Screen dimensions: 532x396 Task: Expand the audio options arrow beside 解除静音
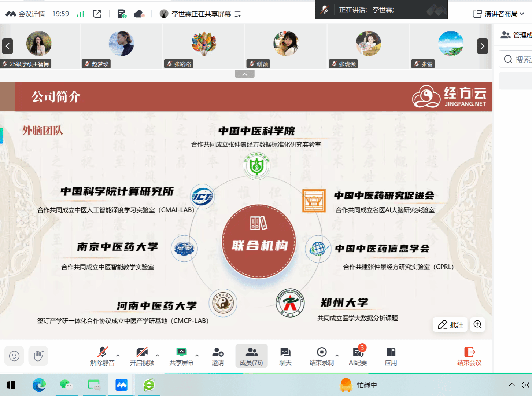click(x=118, y=355)
